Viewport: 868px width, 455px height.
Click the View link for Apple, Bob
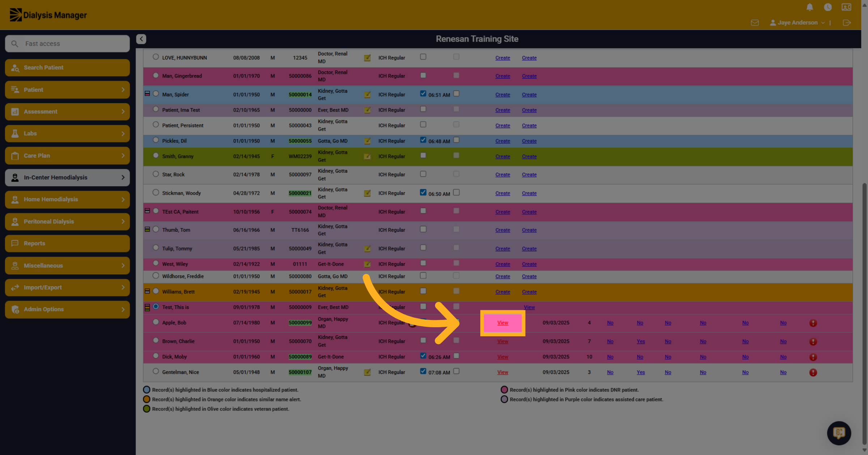point(503,323)
